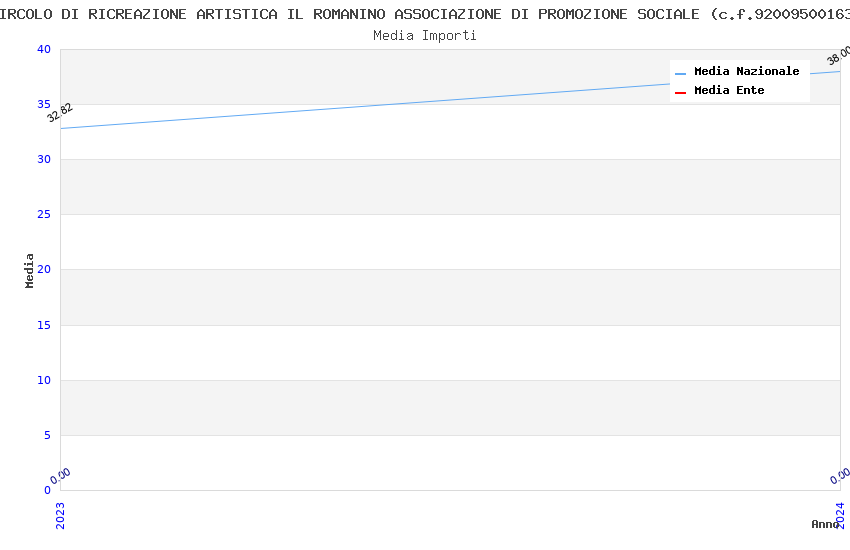The width and height of the screenshot is (850, 550).
Task: Click the y-axis value 15
Action: coord(44,325)
